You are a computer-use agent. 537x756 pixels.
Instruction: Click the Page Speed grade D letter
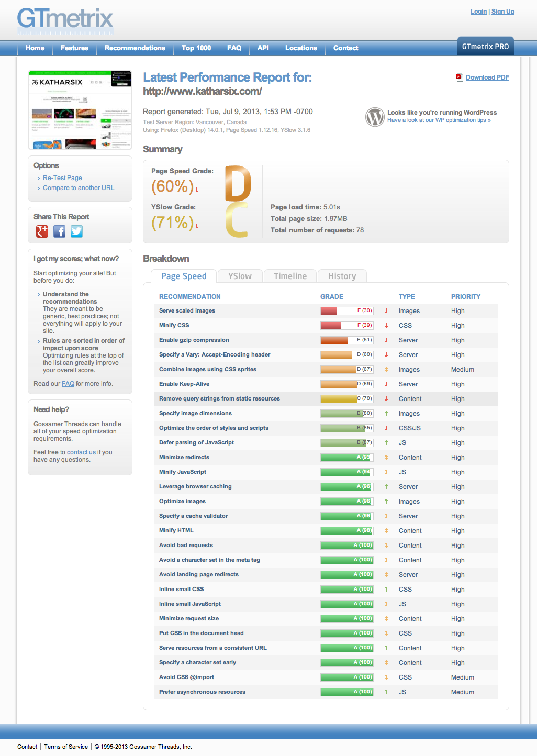238,183
